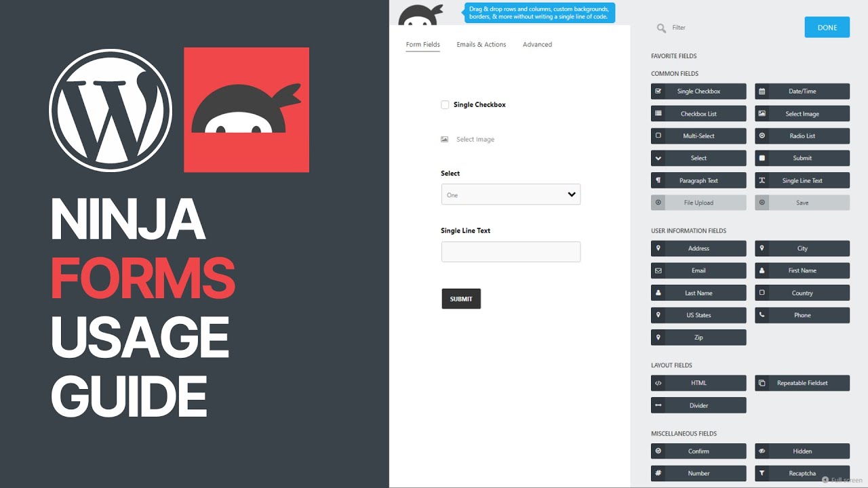
Task: Click the FAVORITE FIELDS heading
Action: [x=673, y=56]
